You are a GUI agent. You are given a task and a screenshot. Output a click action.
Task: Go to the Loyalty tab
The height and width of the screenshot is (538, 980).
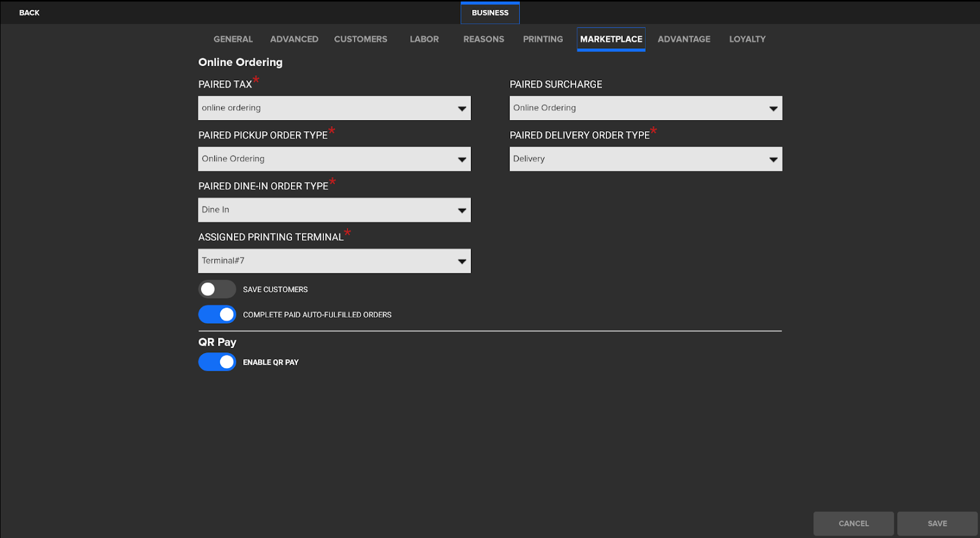(747, 39)
